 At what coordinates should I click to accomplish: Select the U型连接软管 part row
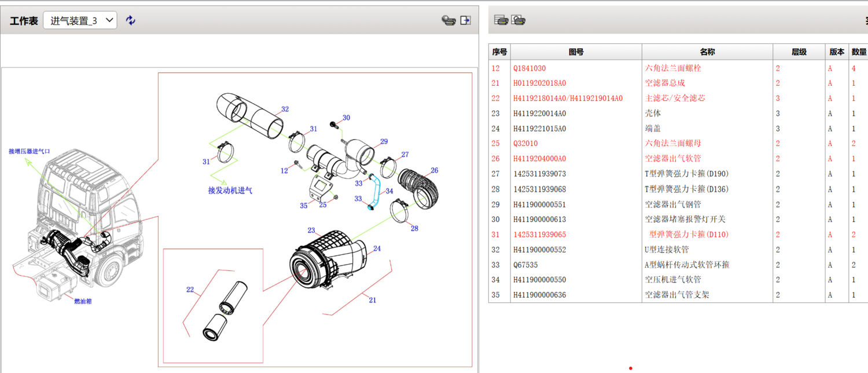coord(667,250)
